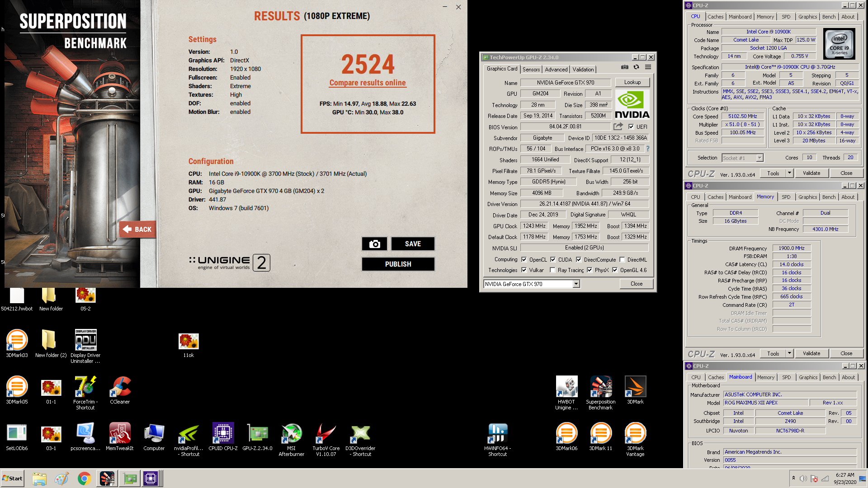This screenshot has height=488, width=868.
Task: Toggle the Vulkan checkbox
Action: (x=524, y=270)
